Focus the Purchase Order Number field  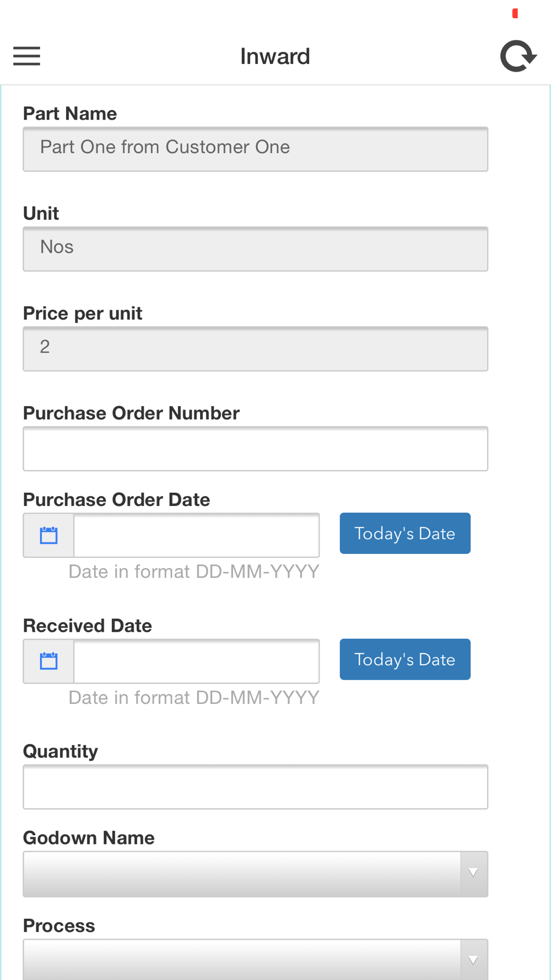pyautogui.click(x=255, y=449)
